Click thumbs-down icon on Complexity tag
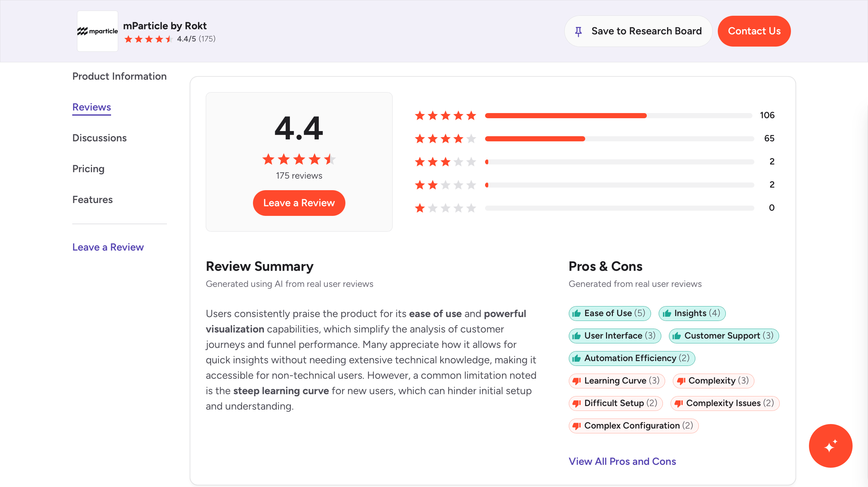Viewport: 868px width, 487px height. click(681, 381)
